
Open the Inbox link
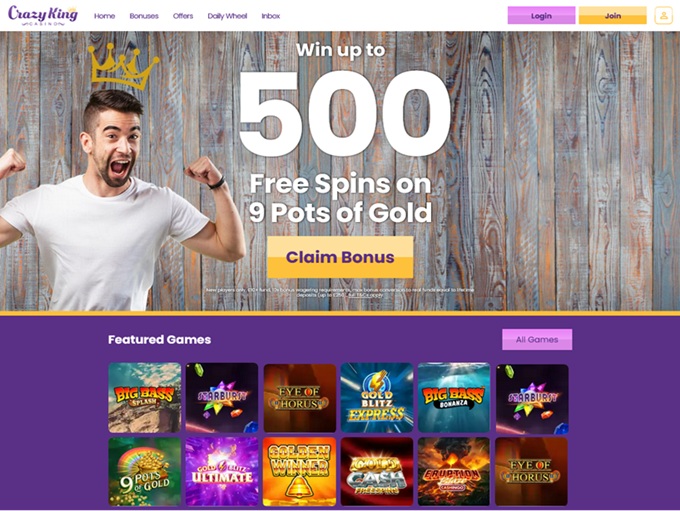[271, 16]
